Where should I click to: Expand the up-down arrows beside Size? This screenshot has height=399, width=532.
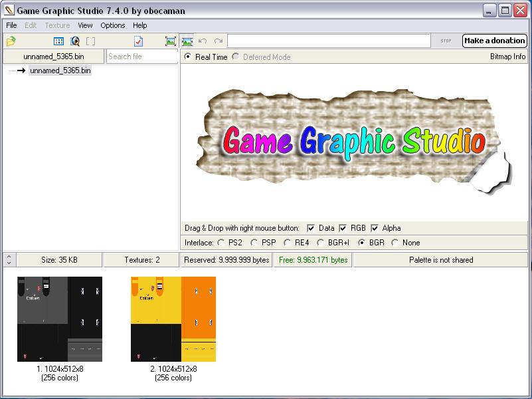9,260
